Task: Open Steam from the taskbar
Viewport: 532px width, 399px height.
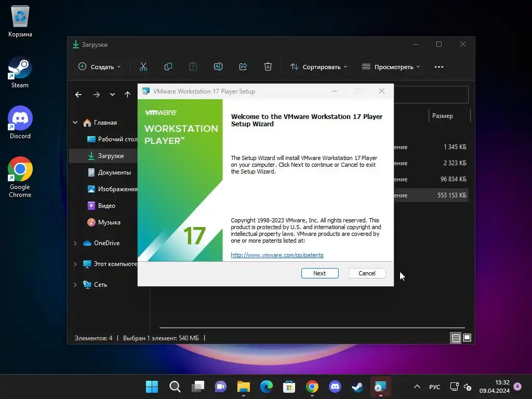Action: pyautogui.click(x=357, y=387)
